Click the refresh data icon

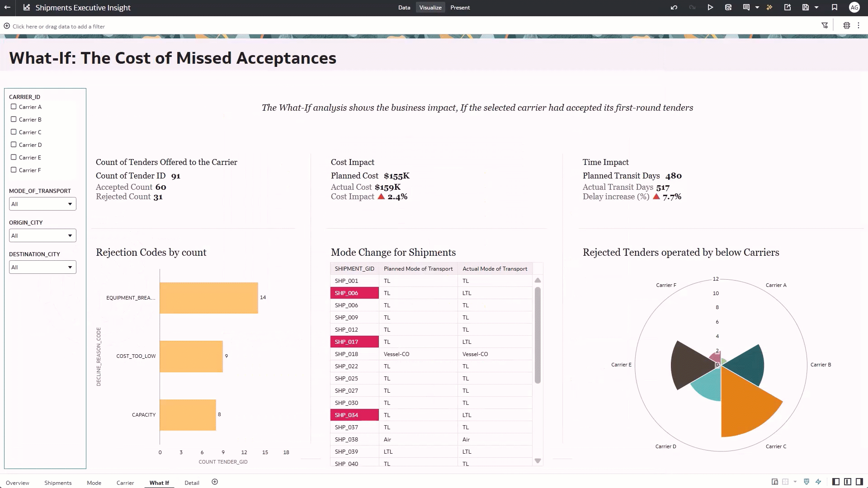(728, 8)
